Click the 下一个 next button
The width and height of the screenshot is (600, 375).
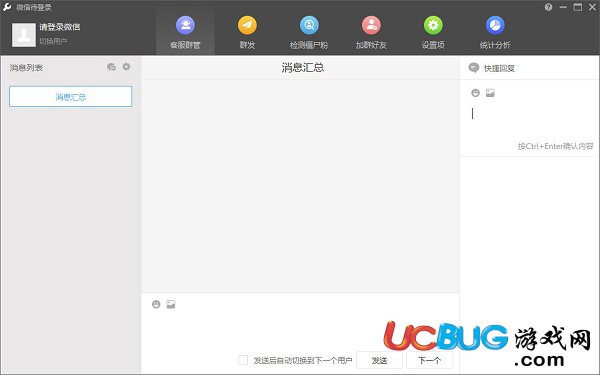pos(429,360)
